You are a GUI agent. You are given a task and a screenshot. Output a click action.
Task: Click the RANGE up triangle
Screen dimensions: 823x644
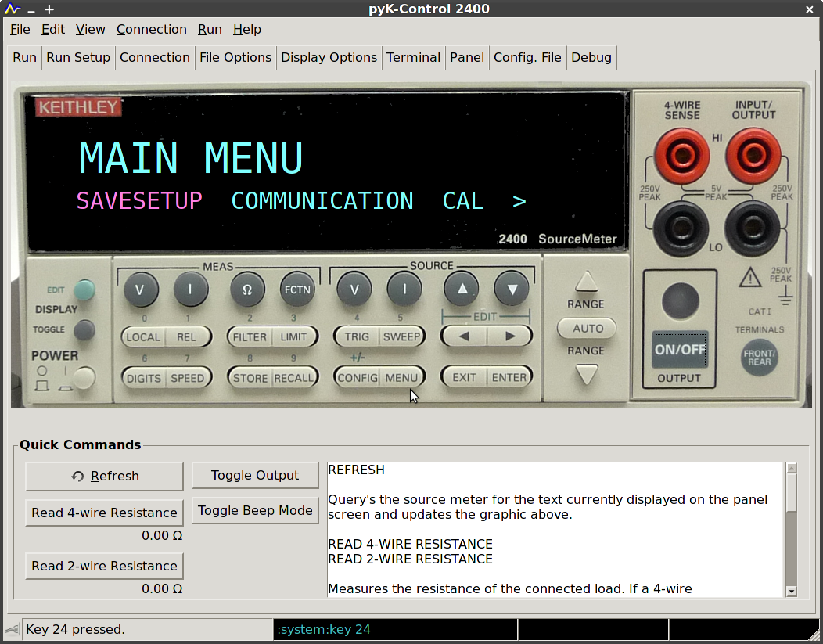coord(586,282)
